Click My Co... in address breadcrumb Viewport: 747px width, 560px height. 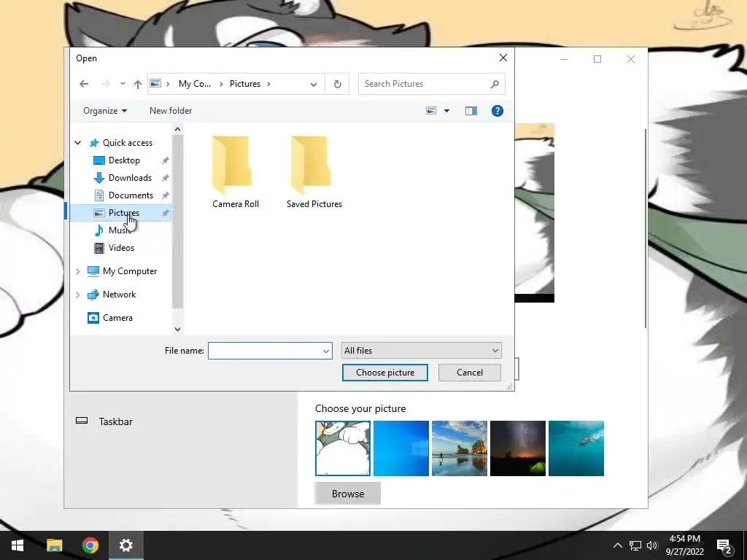click(194, 84)
